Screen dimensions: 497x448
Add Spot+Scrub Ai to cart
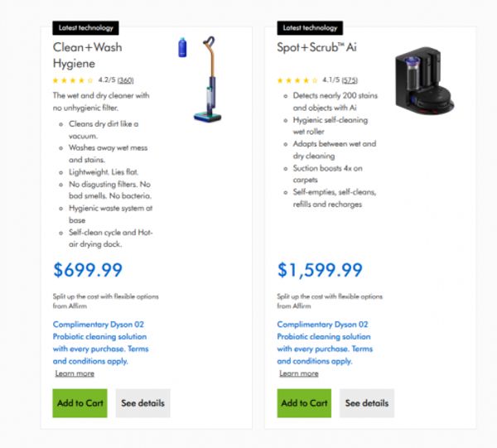click(x=304, y=403)
